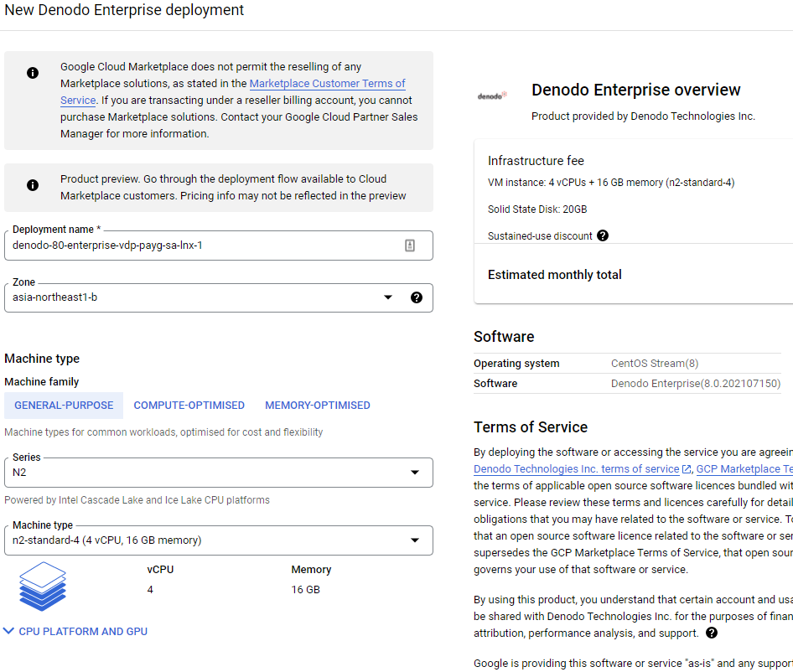Click the asia-northeast1-b zone value
This screenshot has width=793, height=672.
pos(54,297)
